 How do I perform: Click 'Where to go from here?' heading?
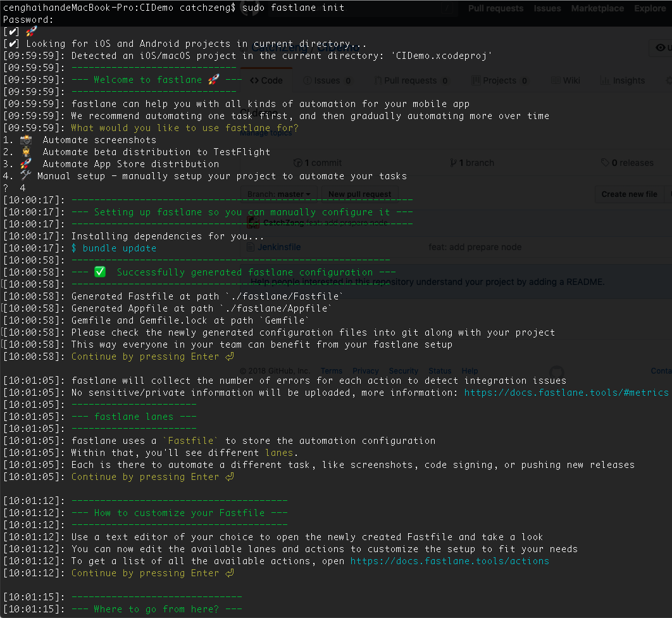click(x=156, y=609)
